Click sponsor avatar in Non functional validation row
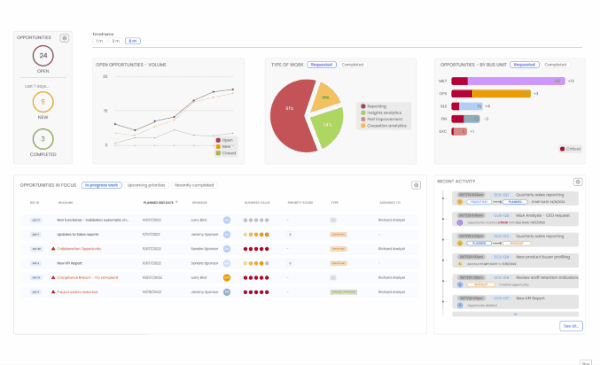 point(227,220)
